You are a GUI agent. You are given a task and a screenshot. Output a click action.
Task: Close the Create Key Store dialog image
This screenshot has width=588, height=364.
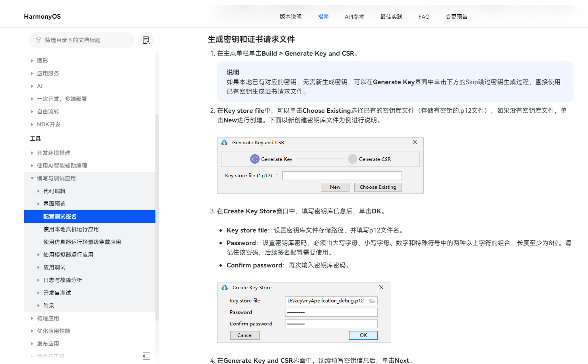click(x=381, y=287)
